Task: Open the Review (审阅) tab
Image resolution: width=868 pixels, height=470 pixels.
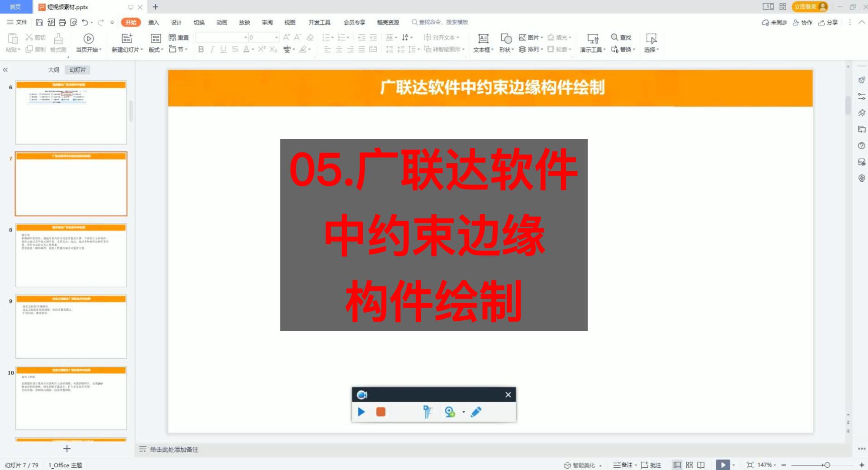Action: 267,22
